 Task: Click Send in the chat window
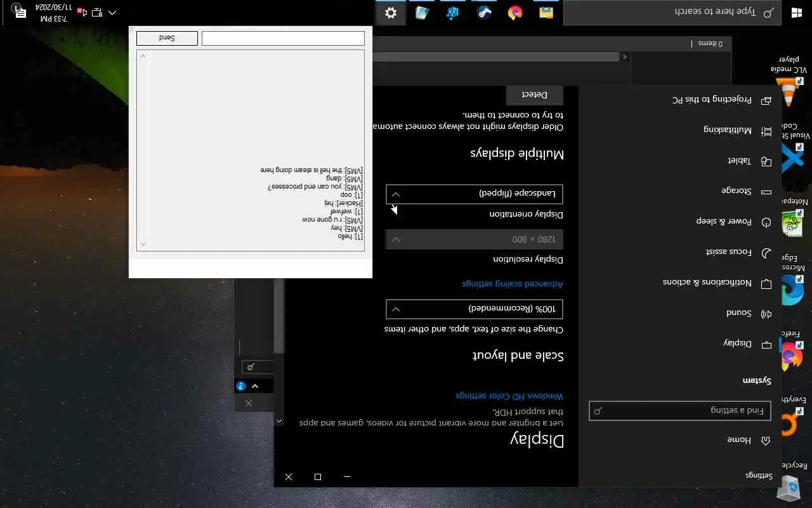(x=167, y=38)
